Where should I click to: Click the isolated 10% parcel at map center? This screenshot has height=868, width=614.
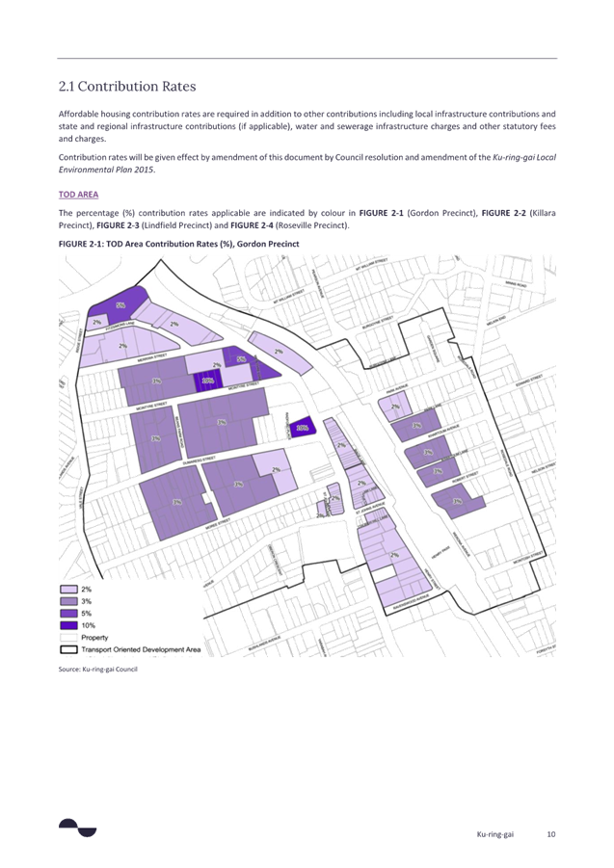(x=302, y=426)
